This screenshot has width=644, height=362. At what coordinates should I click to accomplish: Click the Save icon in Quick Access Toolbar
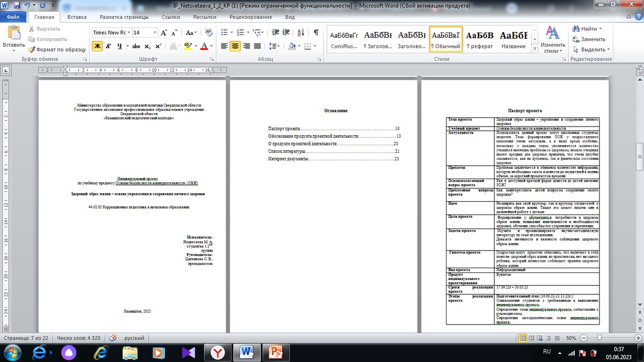[x=16, y=5]
